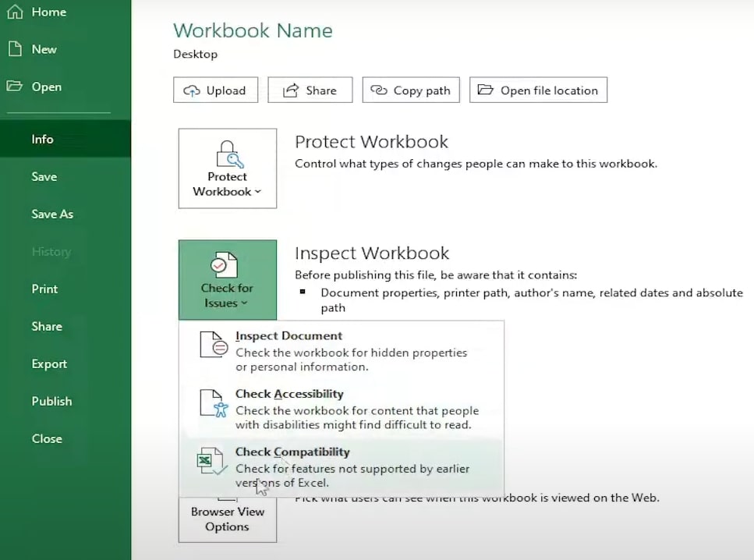
Task: Open the Print page
Action: click(44, 289)
